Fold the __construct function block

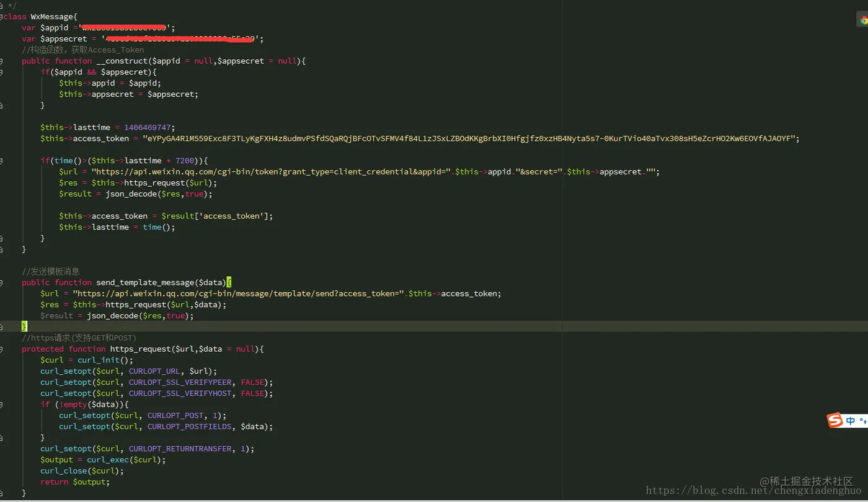click(1, 61)
